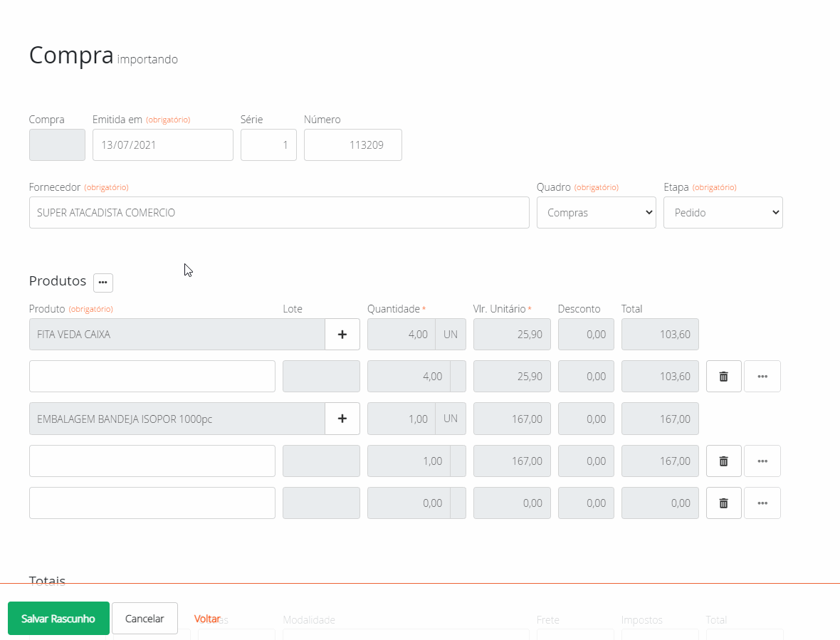Click the Série field with value 1
Image resolution: width=840 pixels, height=640 pixels.
(x=268, y=145)
